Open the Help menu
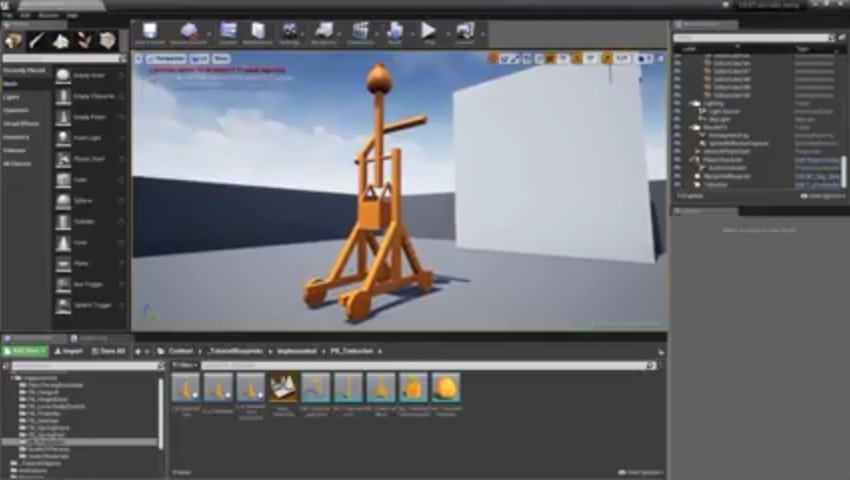Image resolution: width=850 pixels, height=480 pixels. pos(72,16)
